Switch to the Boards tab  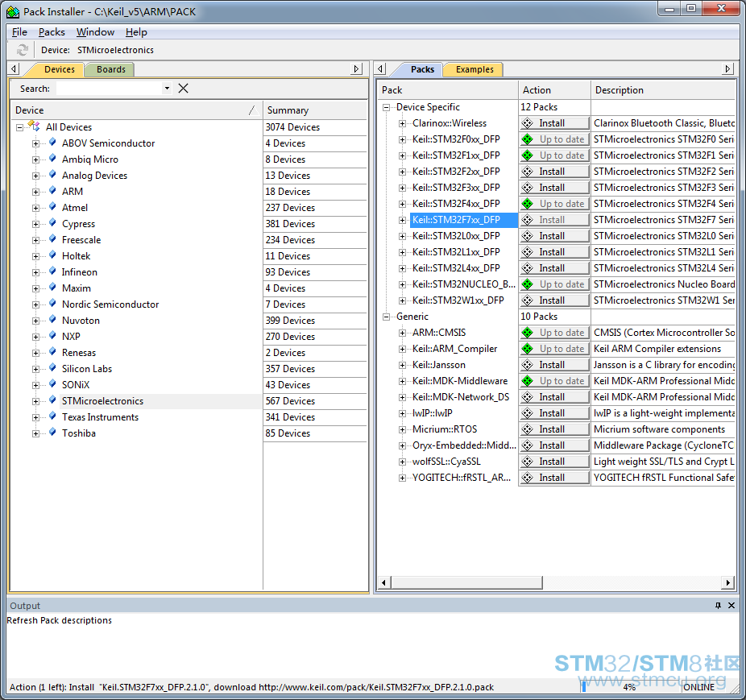(111, 69)
